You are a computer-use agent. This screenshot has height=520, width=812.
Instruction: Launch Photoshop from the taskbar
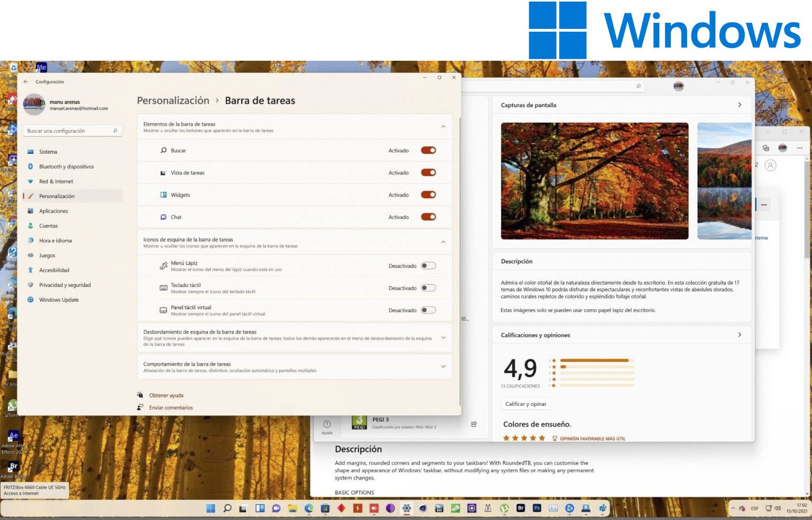tap(536, 508)
